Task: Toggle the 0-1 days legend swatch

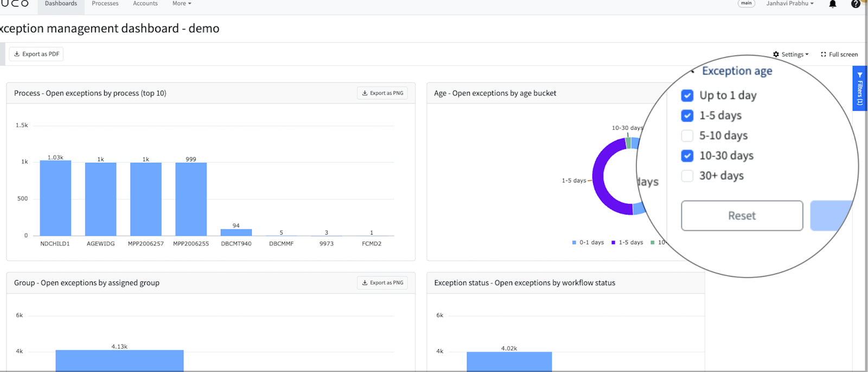Action: coord(574,243)
